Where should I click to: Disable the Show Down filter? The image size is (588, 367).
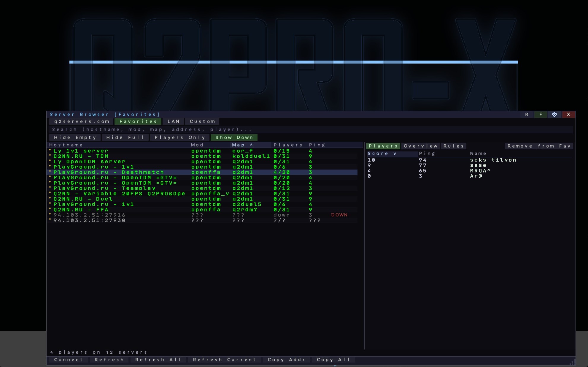click(x=234, y=137)
